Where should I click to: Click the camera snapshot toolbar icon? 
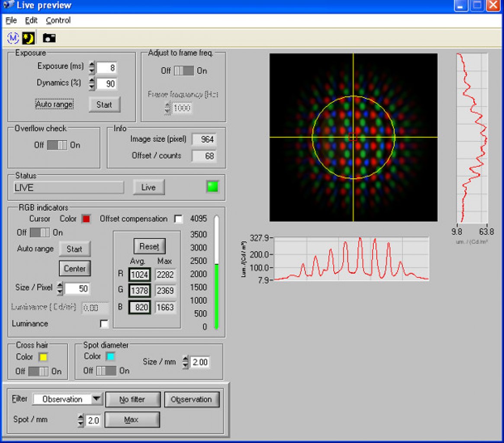(x=49, y=38)
